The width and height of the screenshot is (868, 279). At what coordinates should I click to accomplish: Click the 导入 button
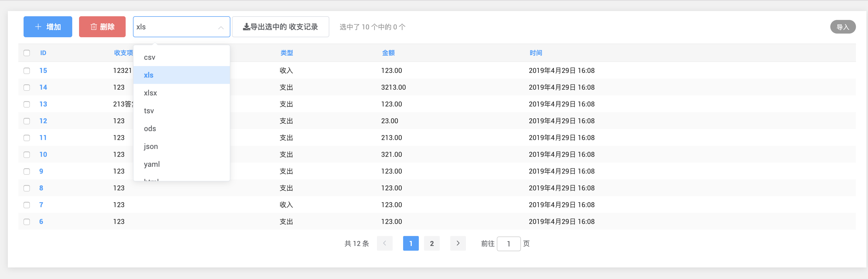(843, 27)
